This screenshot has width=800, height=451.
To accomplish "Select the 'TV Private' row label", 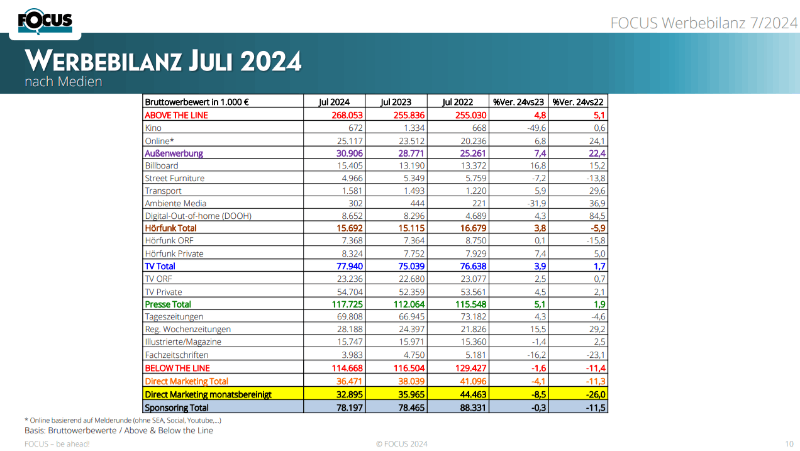I will click(x=163, y=292).
